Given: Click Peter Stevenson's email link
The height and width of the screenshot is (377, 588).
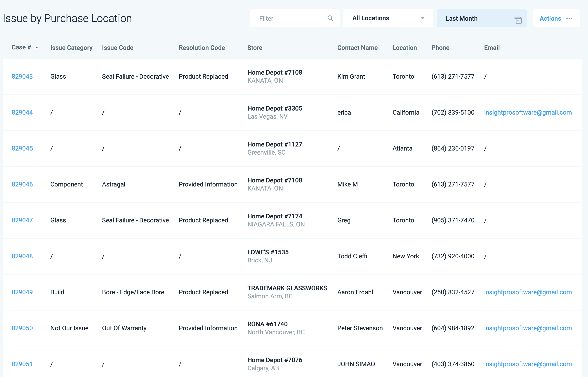Looking at the screenshot, I should tap(528, 328).
